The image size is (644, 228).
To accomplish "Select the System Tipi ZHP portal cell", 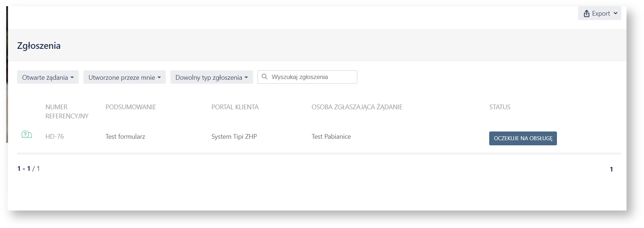I will (x=234, y=137).
